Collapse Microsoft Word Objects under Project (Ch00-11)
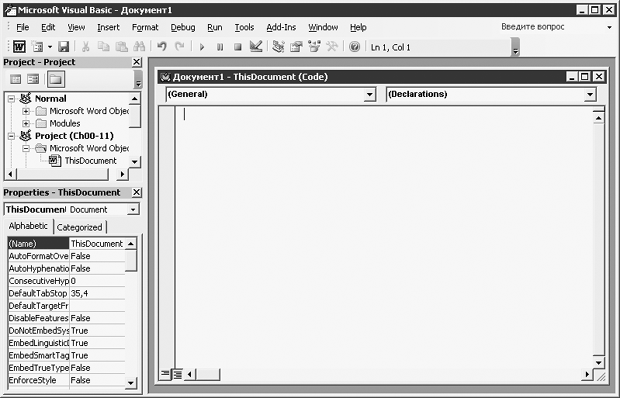620x398 pixels. point(26,148)
